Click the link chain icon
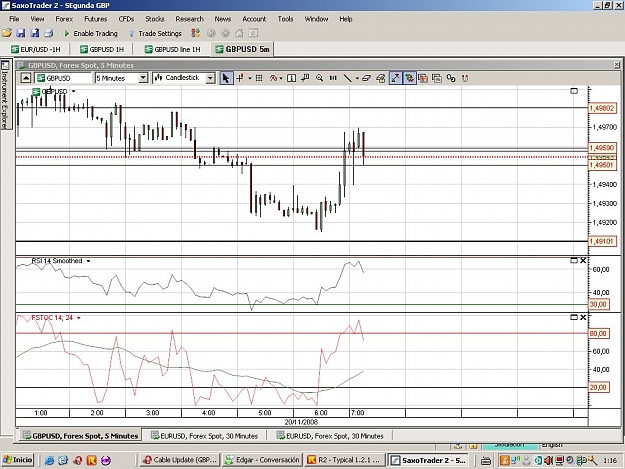 451,78
